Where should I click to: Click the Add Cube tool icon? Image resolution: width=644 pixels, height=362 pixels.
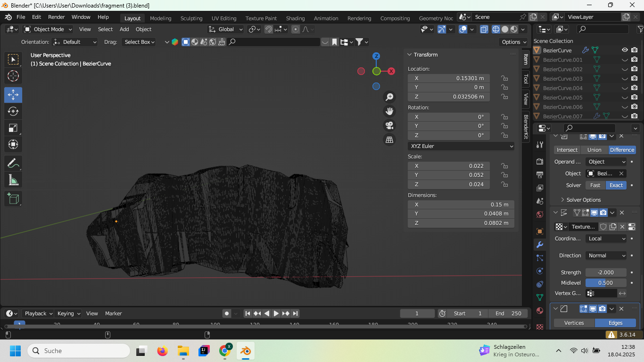coord(13,198)
